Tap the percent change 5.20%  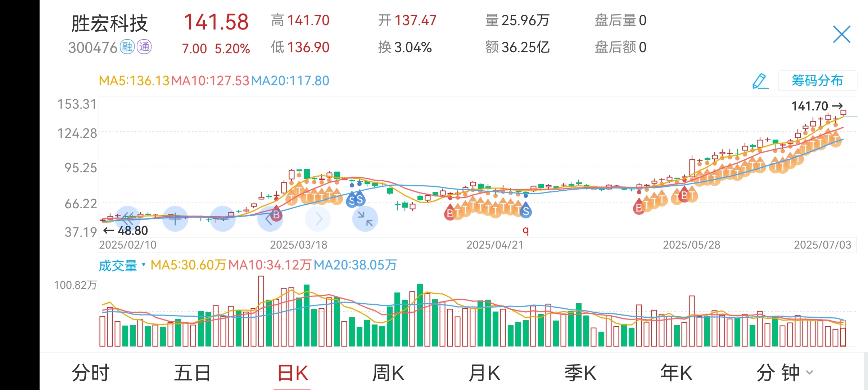point(232,49)
